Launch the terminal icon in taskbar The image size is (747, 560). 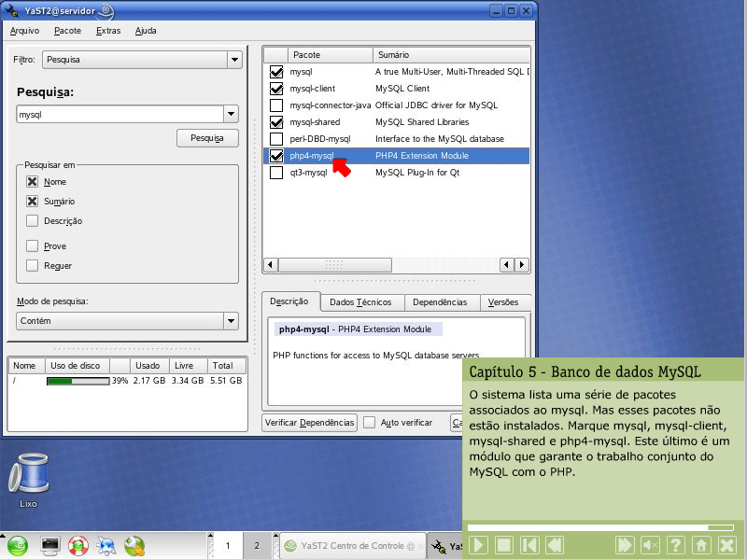[x=49, y=545]
